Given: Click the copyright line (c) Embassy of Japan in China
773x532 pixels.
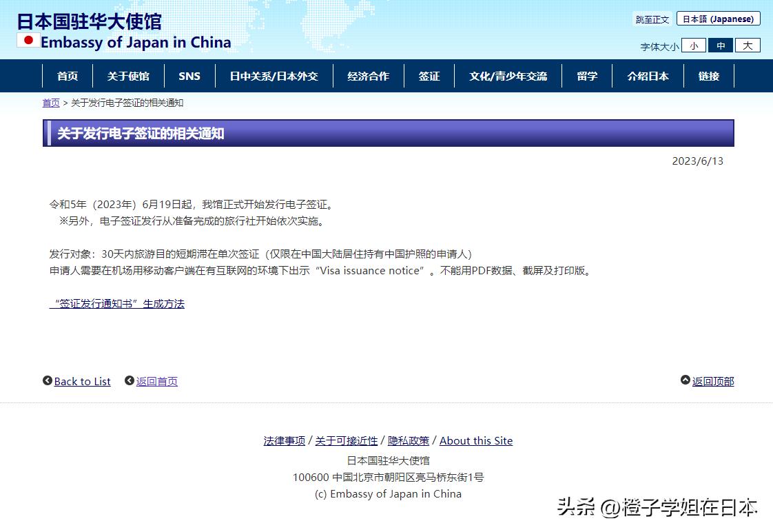Looking at the screenshot, I should click(388, 494).
